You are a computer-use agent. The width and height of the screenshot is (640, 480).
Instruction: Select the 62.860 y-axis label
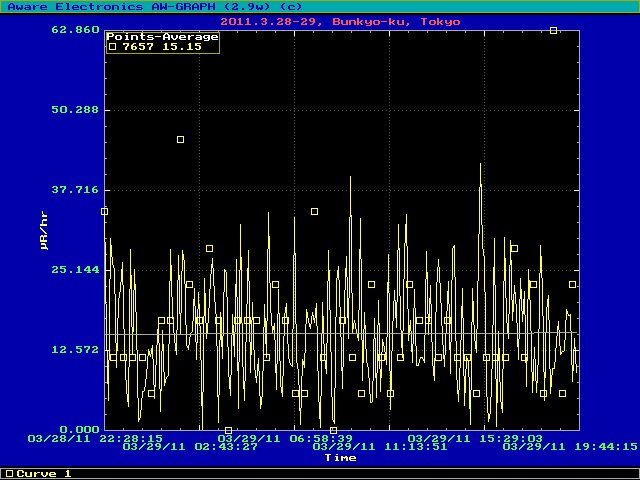click(x=75, y=30)
